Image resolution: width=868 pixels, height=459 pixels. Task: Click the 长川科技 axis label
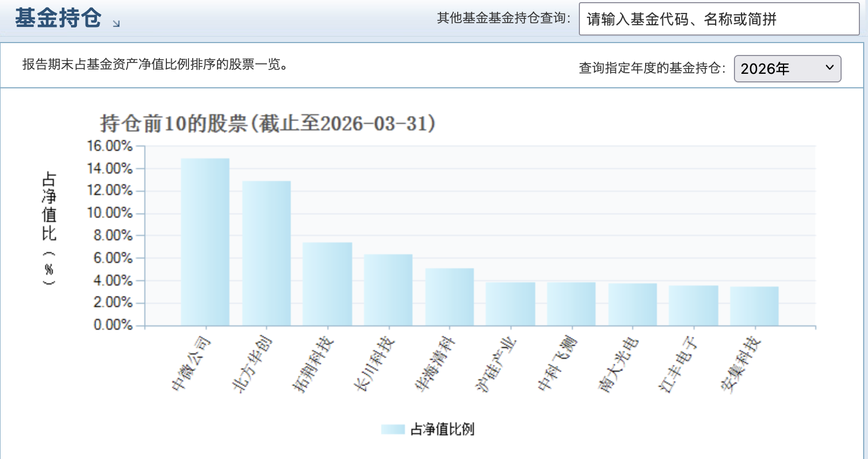coord(374,364)
